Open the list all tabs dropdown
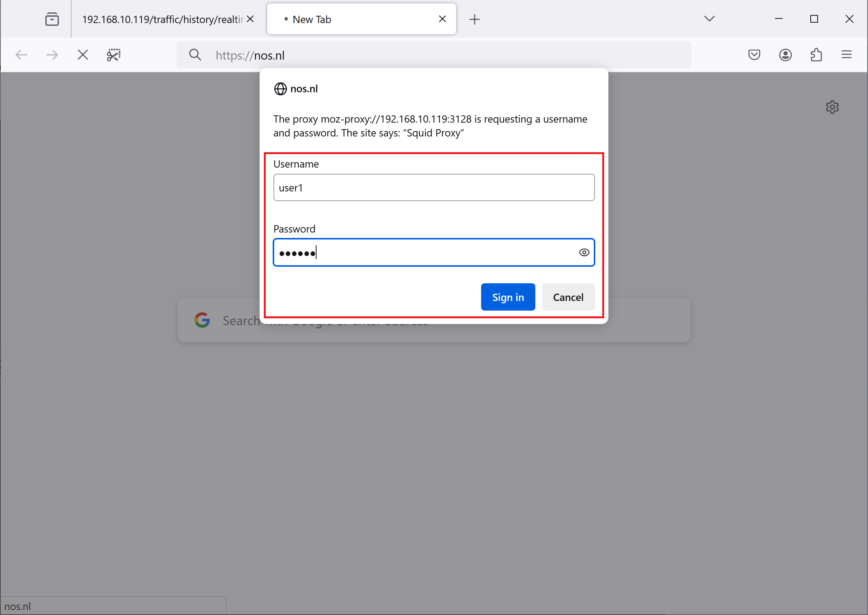 pos(709,18)
